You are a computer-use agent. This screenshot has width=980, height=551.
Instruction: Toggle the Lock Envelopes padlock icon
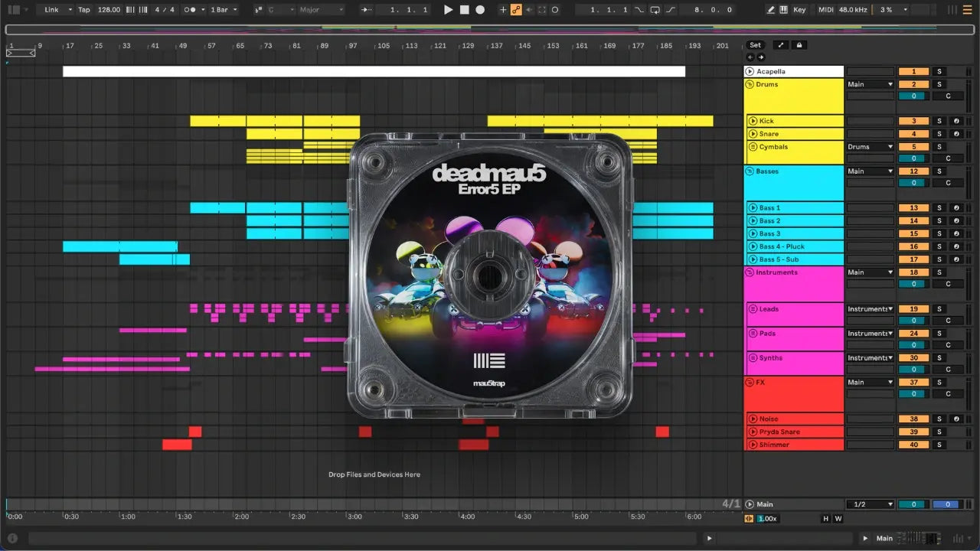(799, 45)
